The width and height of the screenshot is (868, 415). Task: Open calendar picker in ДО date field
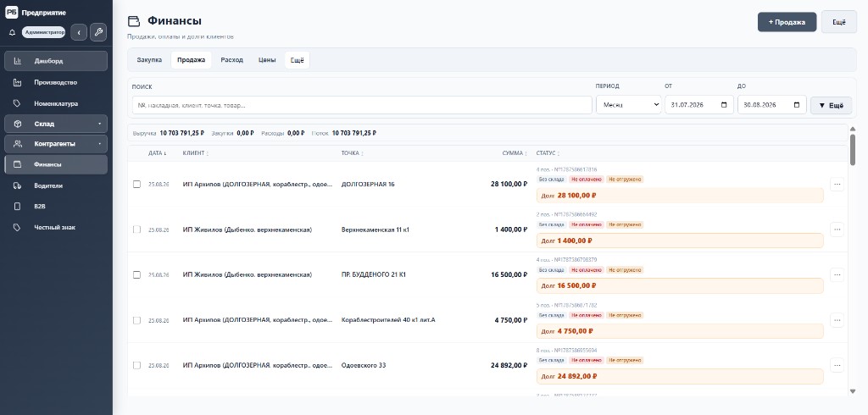(797, 104)
